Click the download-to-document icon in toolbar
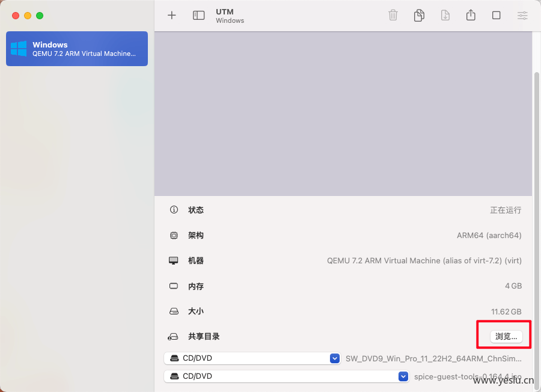The height and width of the screenshot is (392, 541). point(445,15)
